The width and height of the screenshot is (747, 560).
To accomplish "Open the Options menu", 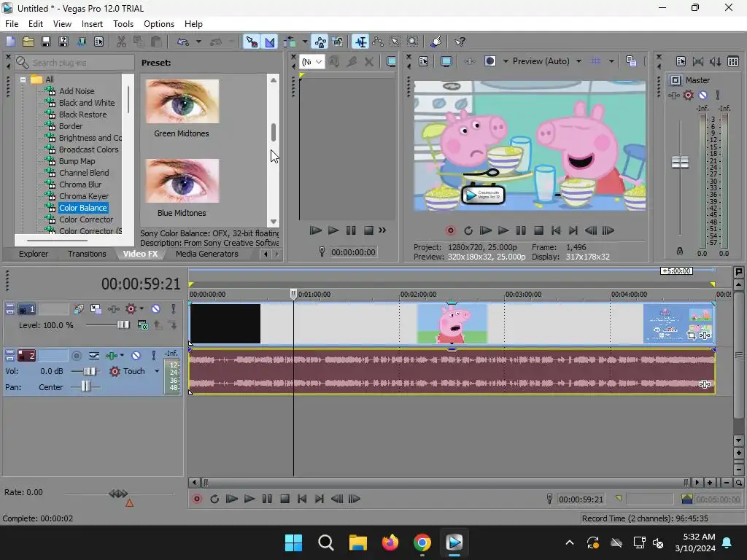I will click(x=159, y=24).
